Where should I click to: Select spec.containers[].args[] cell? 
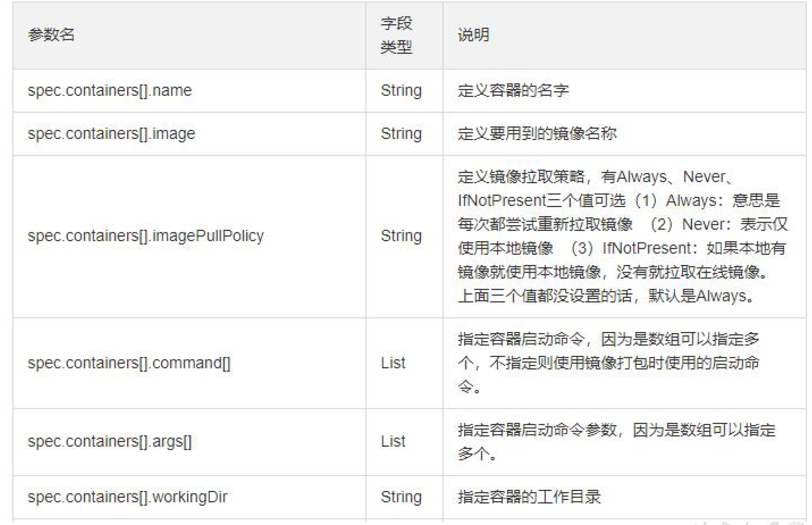tap(110, 442)
